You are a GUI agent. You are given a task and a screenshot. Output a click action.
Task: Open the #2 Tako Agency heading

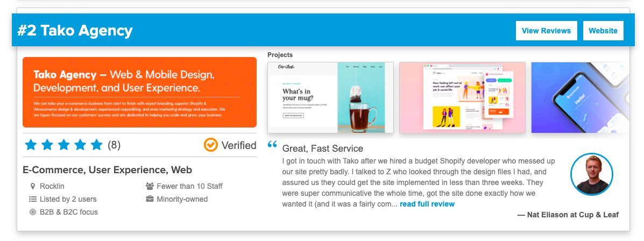(x=75, y=31)
